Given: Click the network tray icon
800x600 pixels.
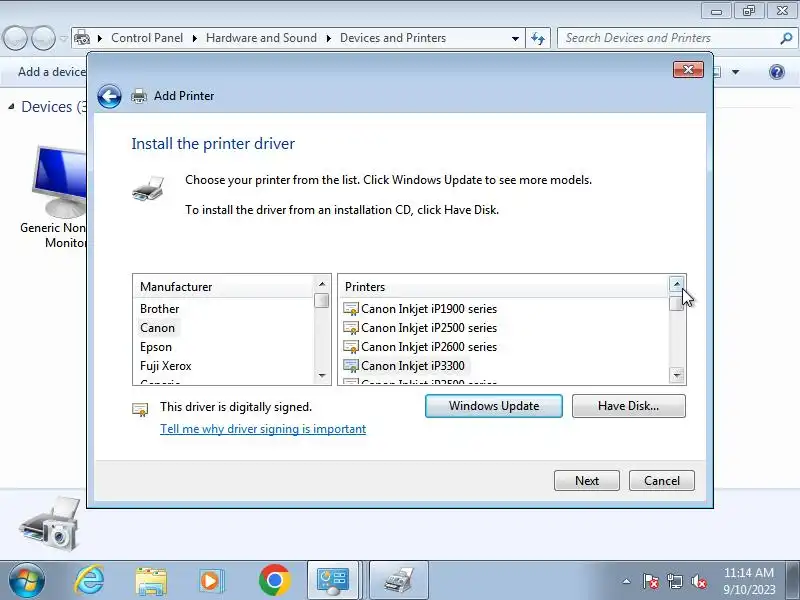Looking at the screenshot, I should point(674,581).
